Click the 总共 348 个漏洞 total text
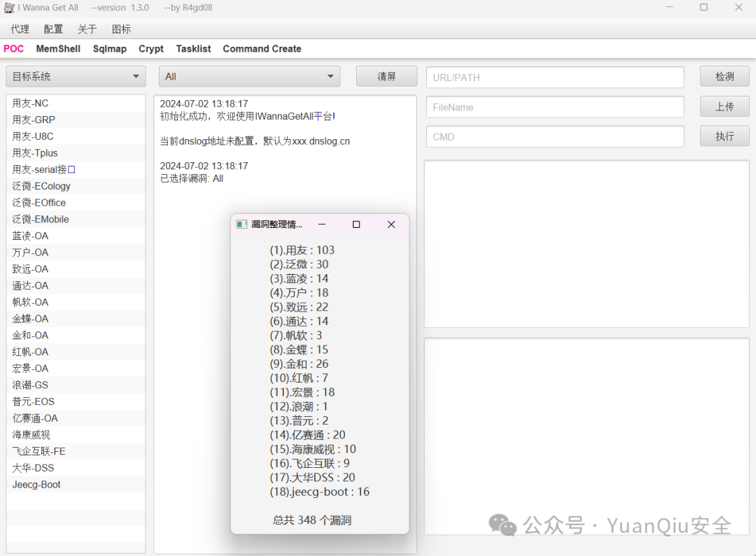The width and height of the screenshot is (756, 556). pos(312,520)
